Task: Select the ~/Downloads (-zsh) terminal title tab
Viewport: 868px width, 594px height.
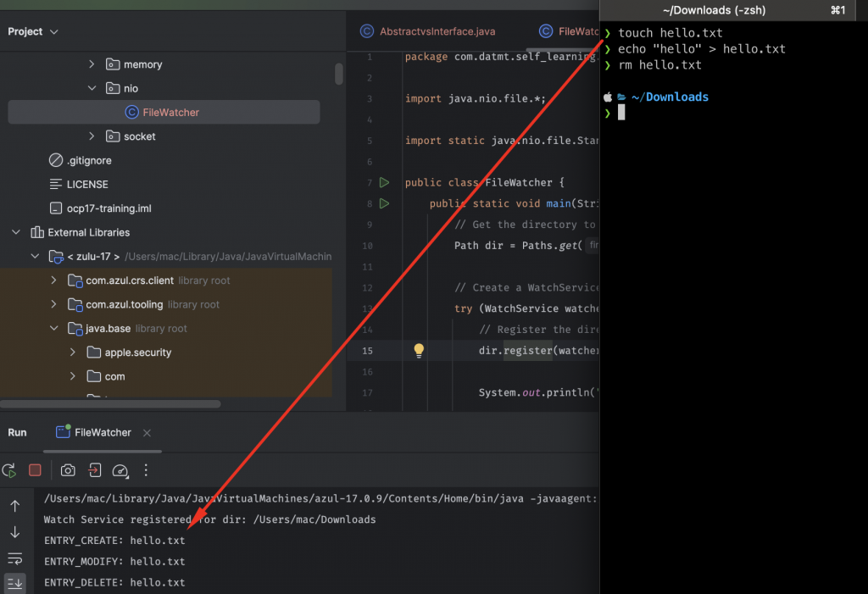Action: [714, 10]
